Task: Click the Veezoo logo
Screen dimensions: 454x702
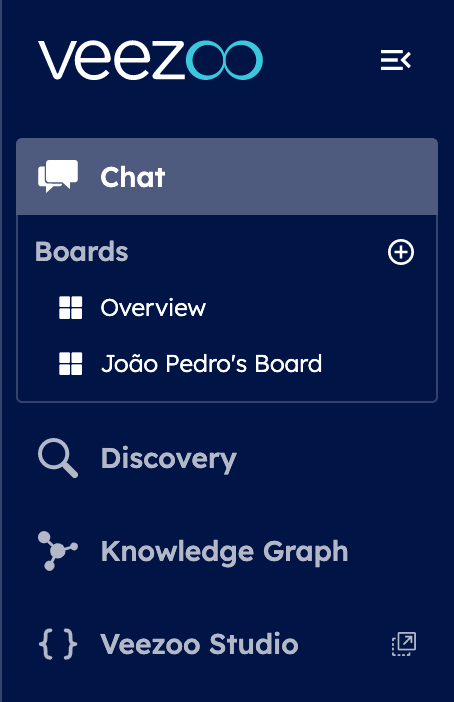Action: pyautogui.click(x=150, y=60)
